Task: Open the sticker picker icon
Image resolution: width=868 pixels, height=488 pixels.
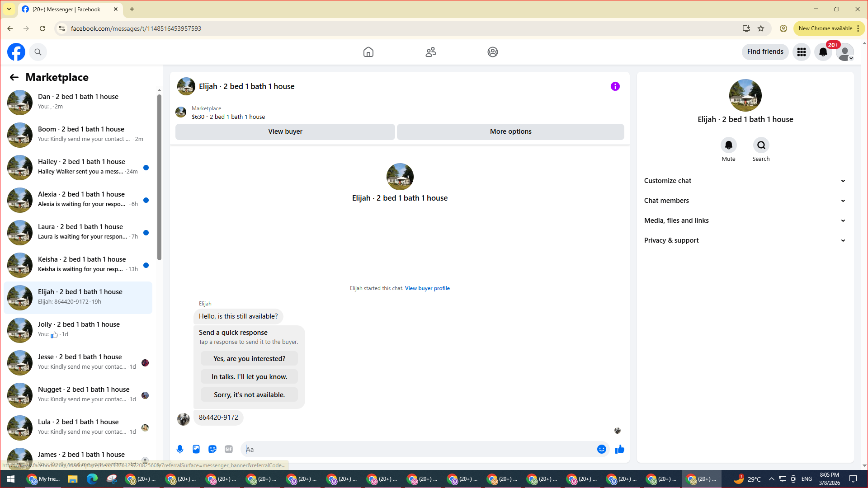Action: tap(212, 449)
